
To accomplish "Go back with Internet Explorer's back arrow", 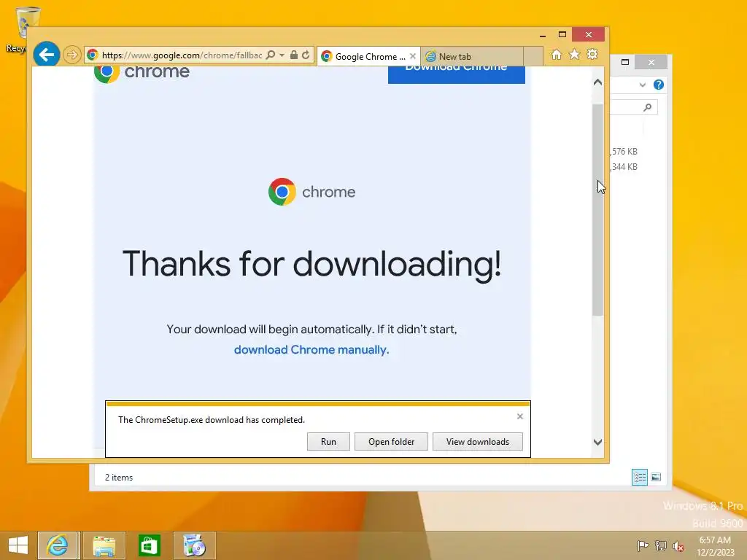I will point(46,55).
